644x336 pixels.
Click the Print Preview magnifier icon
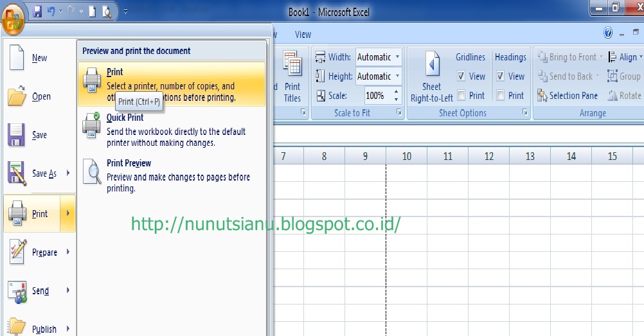click(x=93, y=172)
